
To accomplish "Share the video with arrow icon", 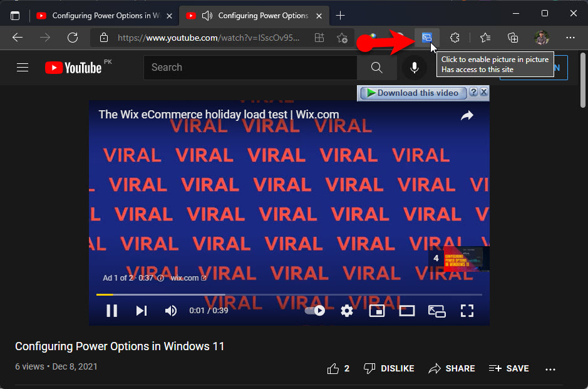I will click(x=467, y=115).
